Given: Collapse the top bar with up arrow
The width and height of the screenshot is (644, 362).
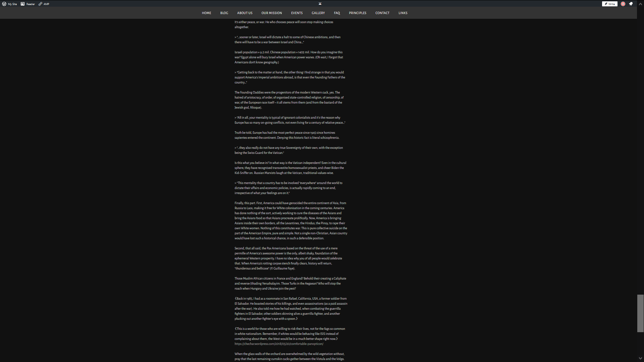Looking at the screenshot, I should pyautogui.click(x=320, y=4).
